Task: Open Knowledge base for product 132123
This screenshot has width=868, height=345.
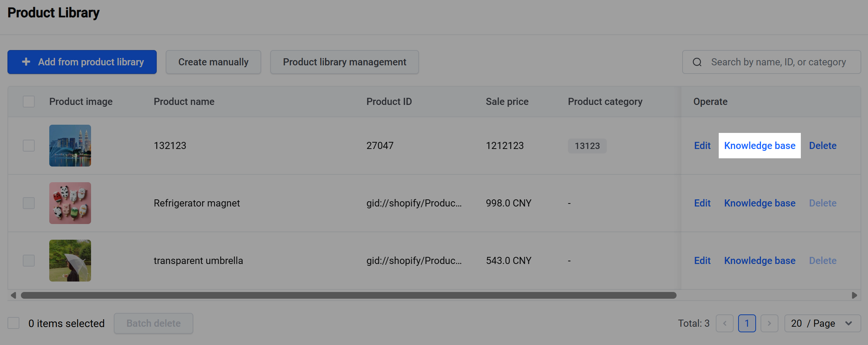Action: pyautogui.click(x=760, y=146)
